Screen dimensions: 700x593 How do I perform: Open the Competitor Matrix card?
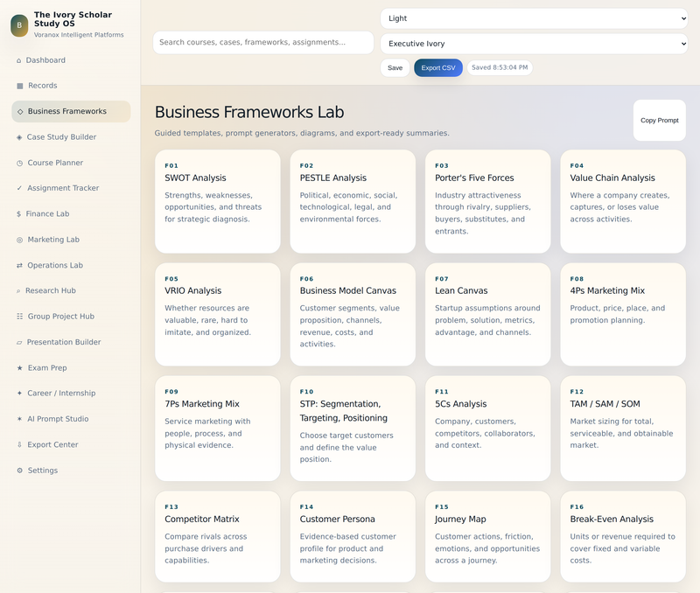tap(217, 537)
